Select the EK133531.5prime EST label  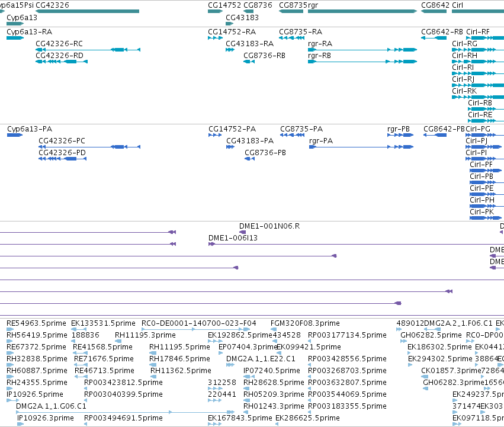(103, 323)
